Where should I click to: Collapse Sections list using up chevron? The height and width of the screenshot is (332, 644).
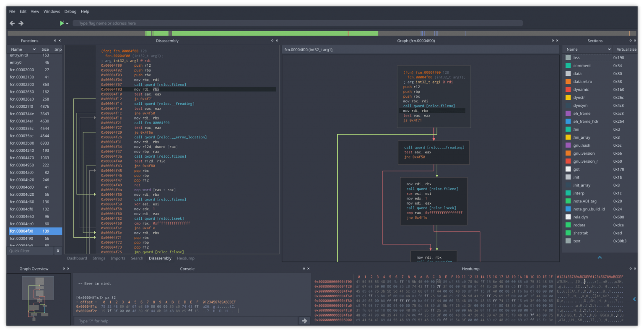(x=599, y=257)
